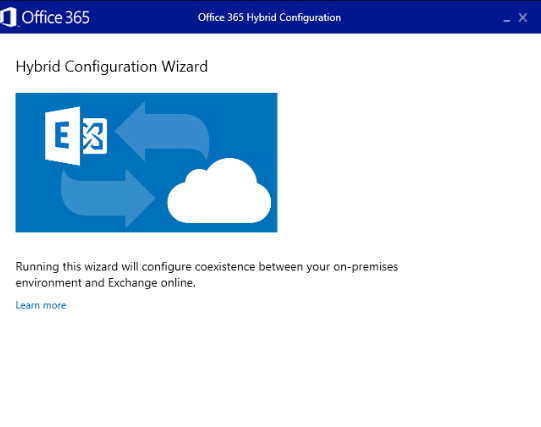The height and width of the screenshot is (427, 541).
Task: Click the Exchange logo icon in the banner
Action: pyautogui.click(x=76, y=136)
